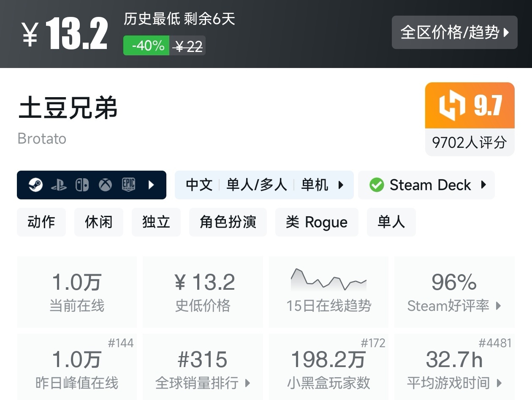532x400 pixels.
Task: Open 全区价格/趋势 panel
Action: (455, 32)
